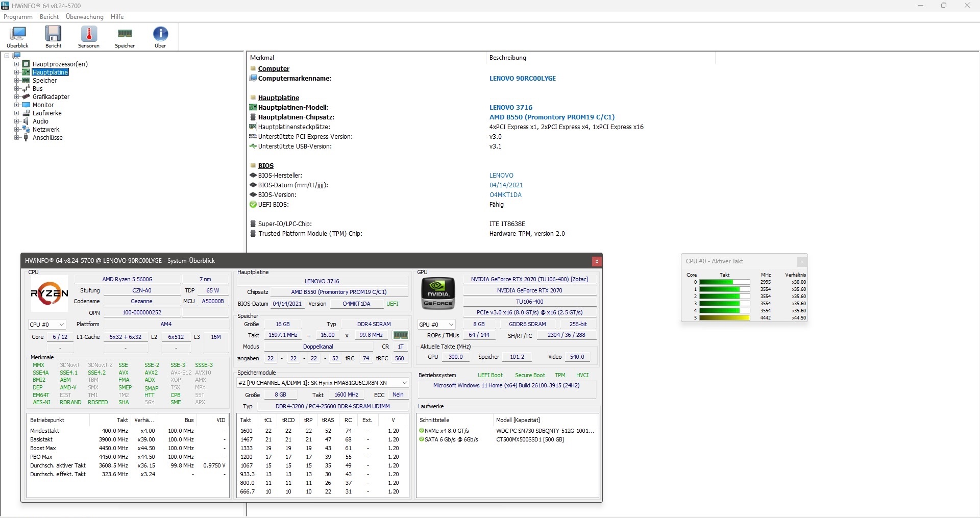Click the green status icon of the SATA drive
This screenshot has height=518, width=980.
click(422, 439)
